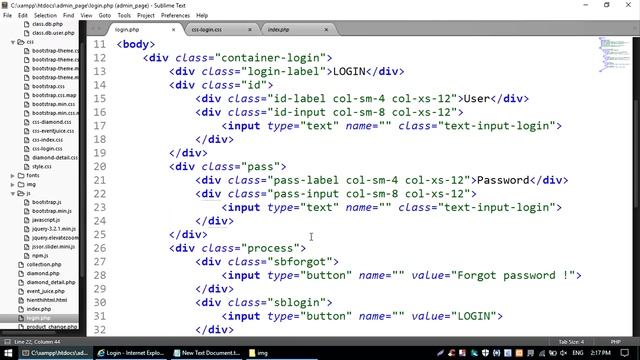640x360 pixels.
Task: Click the minimap code preview
Action: [x=614, y=55]
